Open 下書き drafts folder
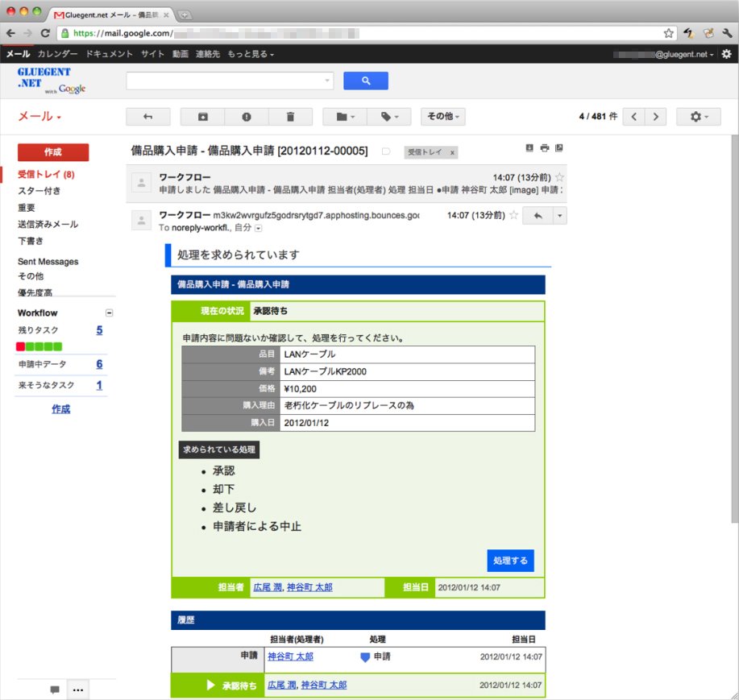 (x=31, y=241)
